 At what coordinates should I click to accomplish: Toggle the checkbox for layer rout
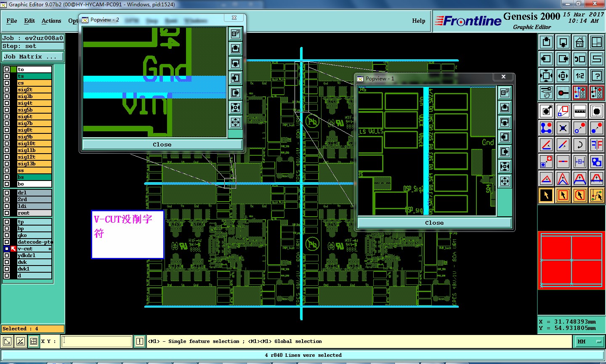tap(7, 213)
